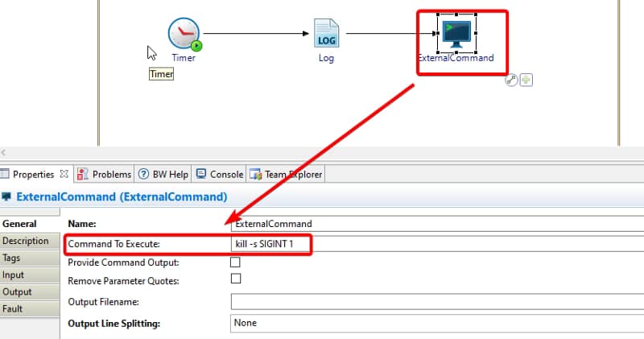Click the Name text field
644x339 pixels.
pos(435,224)
